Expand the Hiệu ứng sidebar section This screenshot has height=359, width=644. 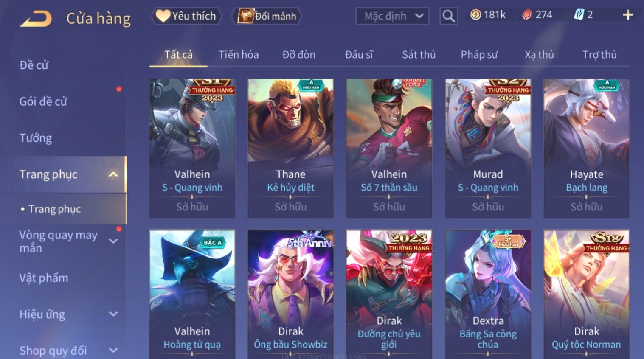[113, 314]
